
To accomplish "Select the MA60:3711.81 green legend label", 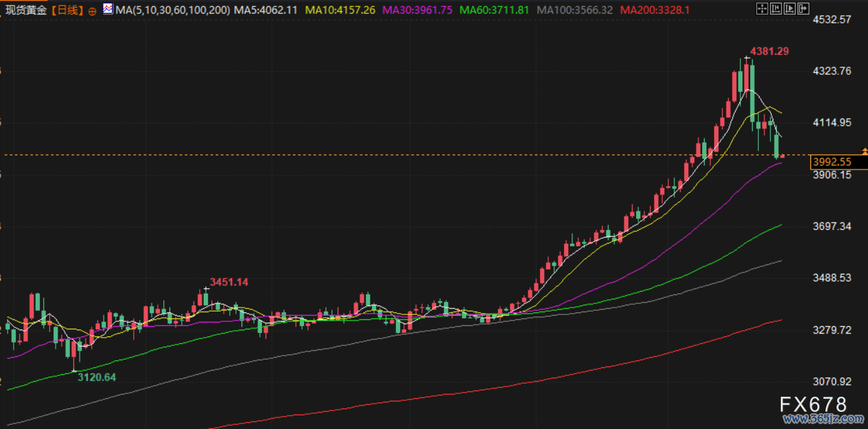I will tap(494, 10).
